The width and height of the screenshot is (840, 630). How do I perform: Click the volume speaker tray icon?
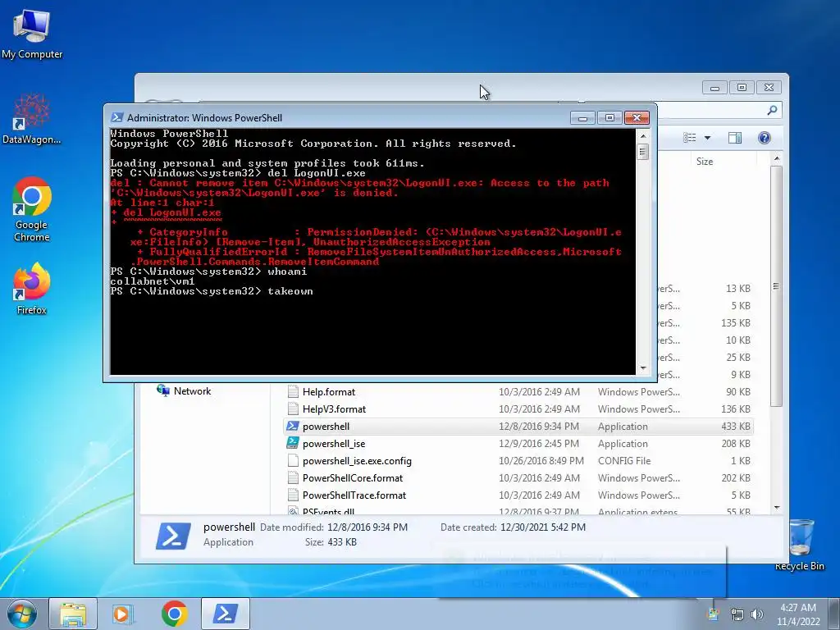[757, 614]
